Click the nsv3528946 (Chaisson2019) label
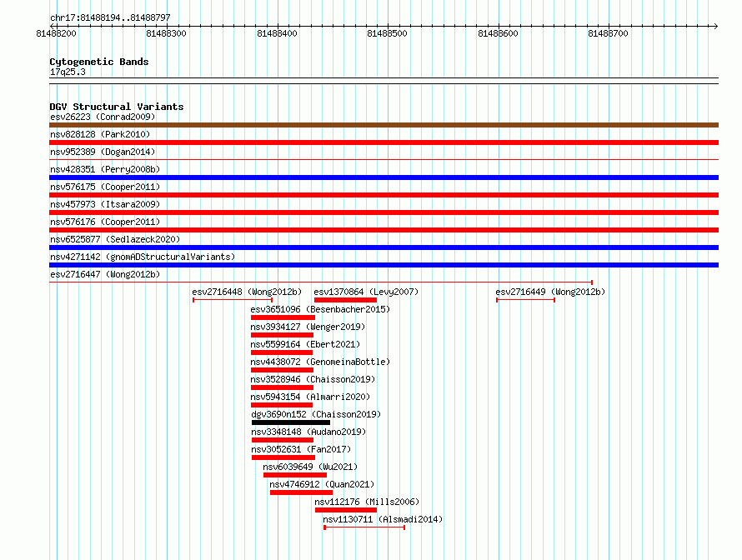The height and width of the screenshot is (560, 742). point(313,379)
